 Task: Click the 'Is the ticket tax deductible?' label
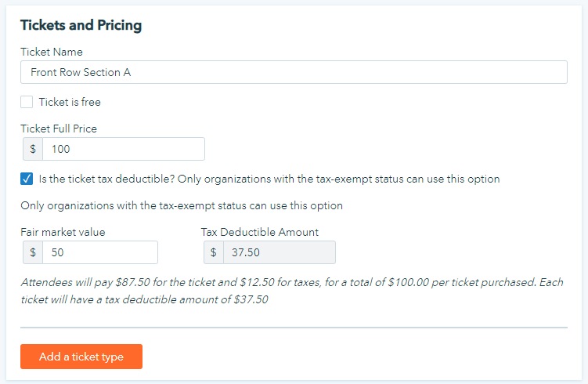269,179
